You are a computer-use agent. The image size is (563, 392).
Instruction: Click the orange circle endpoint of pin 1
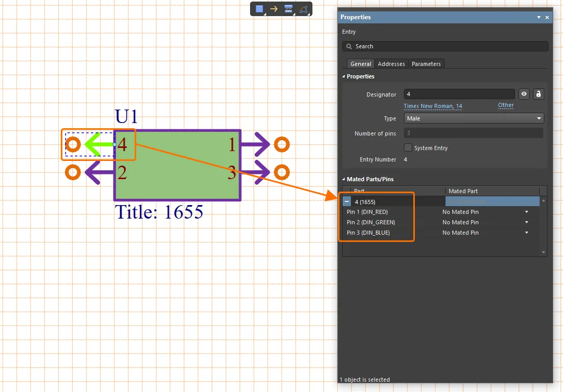point(281,144)
